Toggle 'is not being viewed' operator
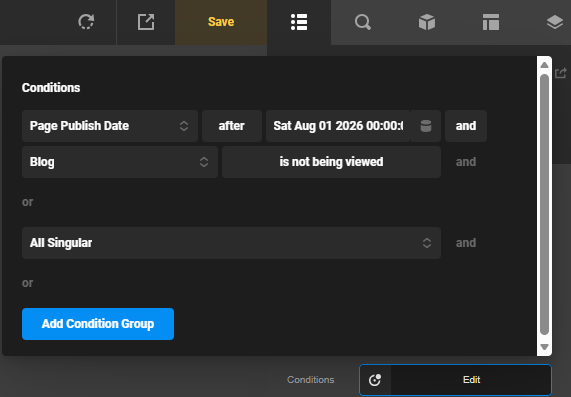This screenshot has width=571, height=397. (331, 162)
